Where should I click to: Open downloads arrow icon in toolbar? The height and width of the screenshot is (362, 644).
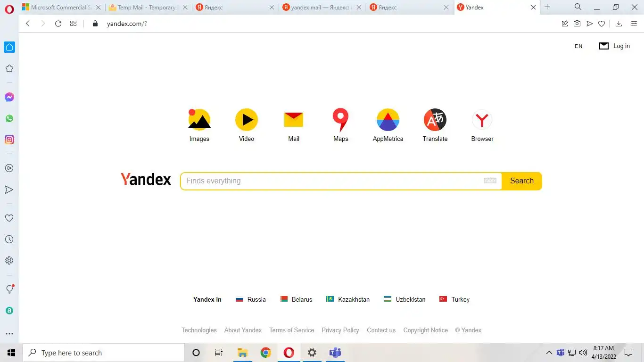pos(619,24)
